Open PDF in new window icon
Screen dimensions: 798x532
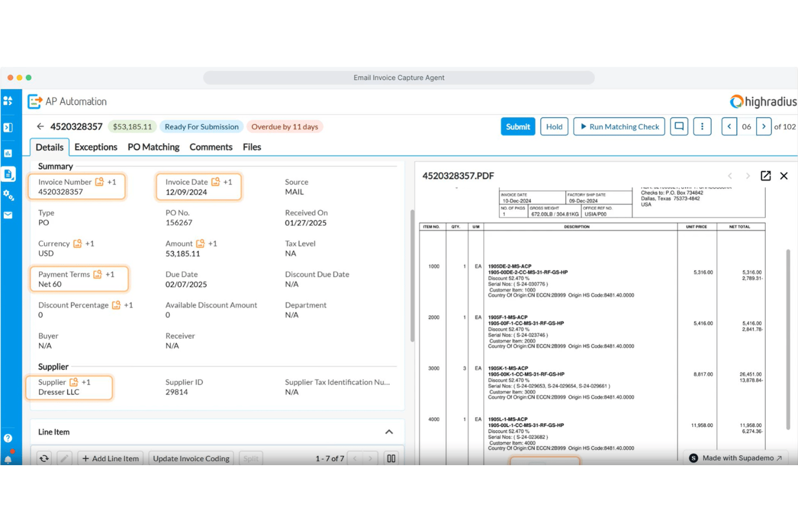(766, 176)
